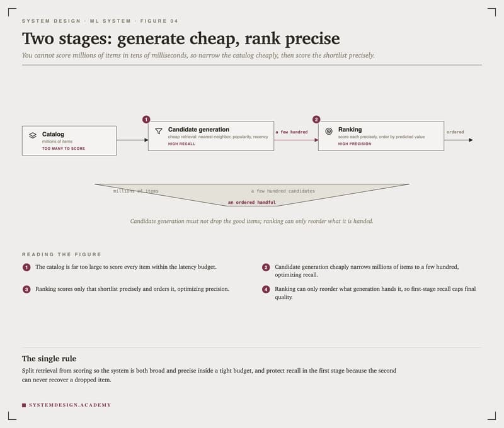Select the Catalog box title
This screenshot has height=428, width=504.
pos(53,134)
